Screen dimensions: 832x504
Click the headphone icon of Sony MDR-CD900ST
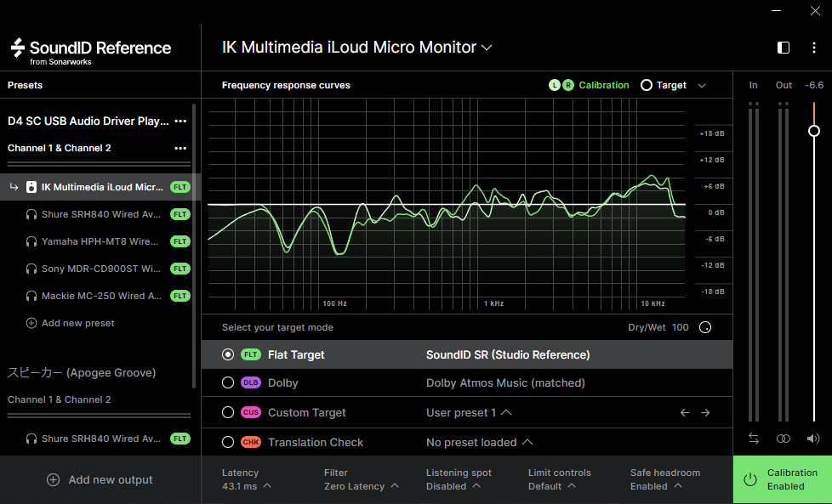(31, 269)
